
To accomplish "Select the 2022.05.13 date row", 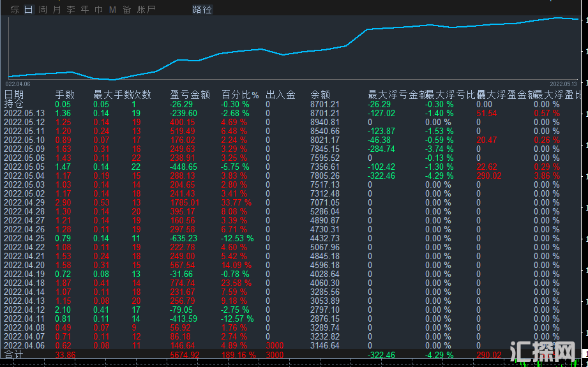I will [x=24, y=113].
